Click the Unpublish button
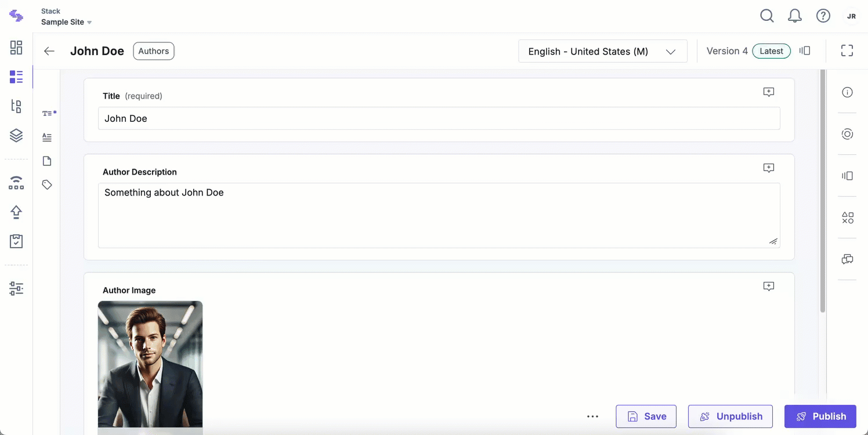This screenshot has width=868, height=435. pyautogui.click(x=730, y=416)
